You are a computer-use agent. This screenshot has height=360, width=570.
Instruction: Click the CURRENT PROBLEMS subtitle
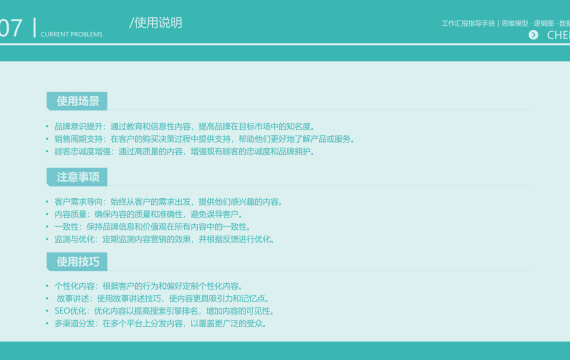(x=72, y=35)
